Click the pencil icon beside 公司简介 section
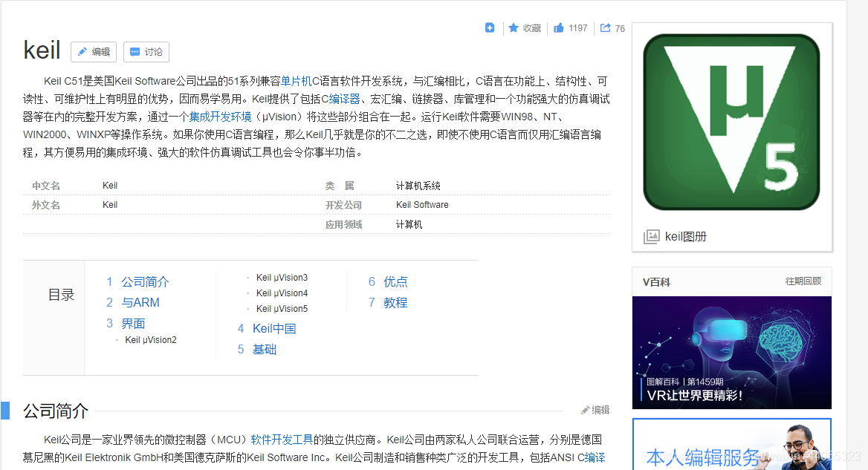868x470 pixels. click(585, 411)
